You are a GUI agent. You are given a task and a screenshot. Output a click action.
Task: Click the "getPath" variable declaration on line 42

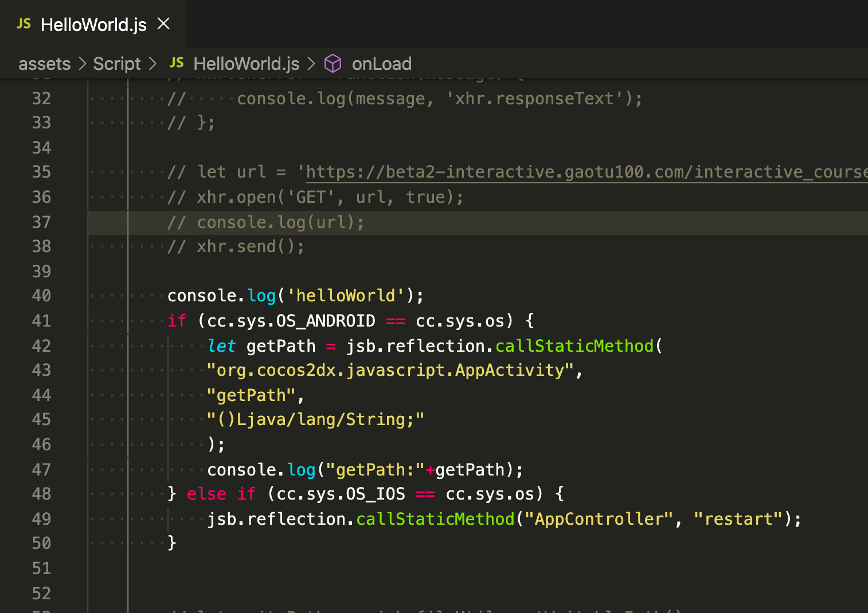tap(281, 346)
